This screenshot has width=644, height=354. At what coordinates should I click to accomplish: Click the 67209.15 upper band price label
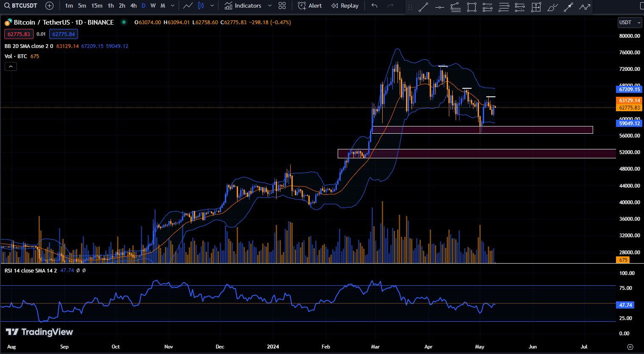[629, 89]
